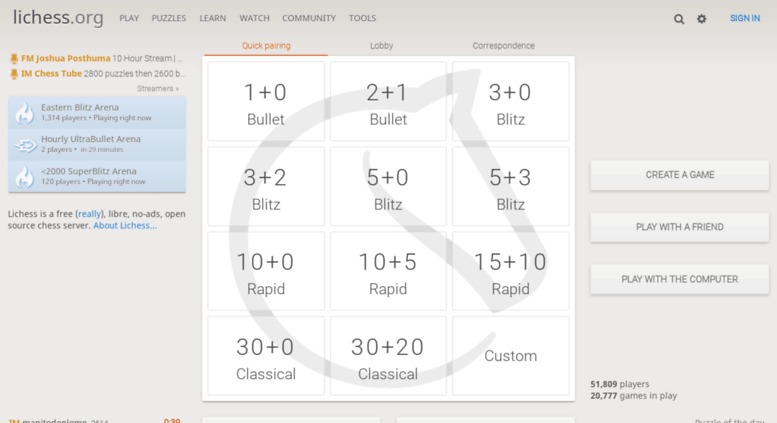Click CREATE A GAME button
This screenshot has height=423, width=777.
tap(680, 175)
